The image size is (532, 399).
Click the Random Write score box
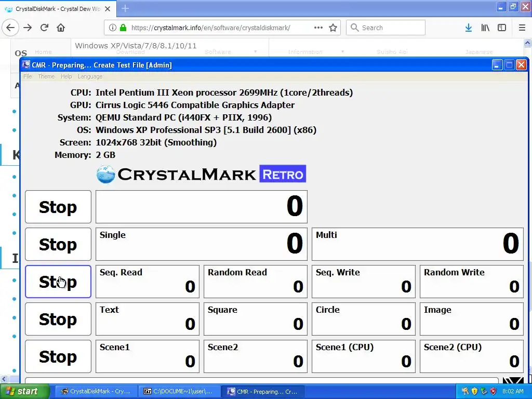(472, 282)
